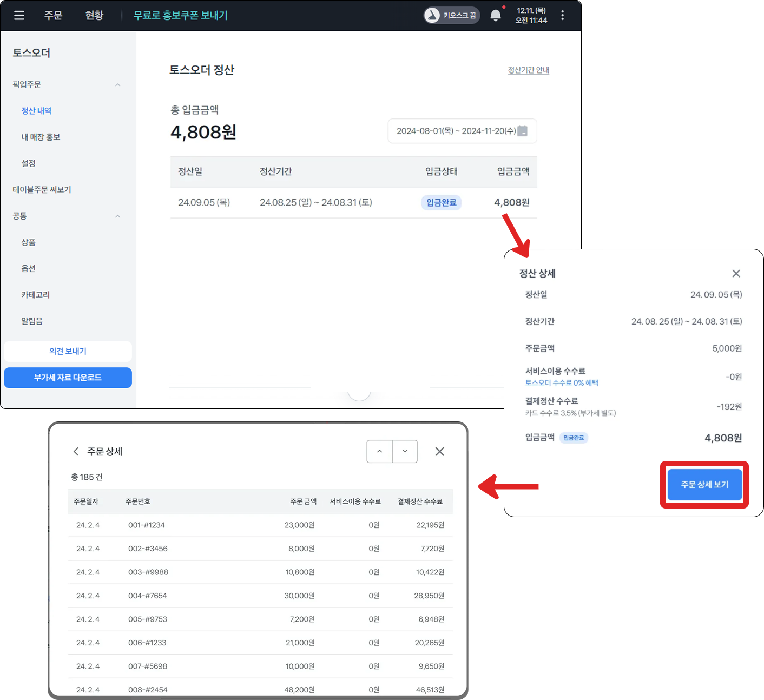Screen dimensions: 764x700
Task: Click the date range picker field
Action: pos(462,131)
